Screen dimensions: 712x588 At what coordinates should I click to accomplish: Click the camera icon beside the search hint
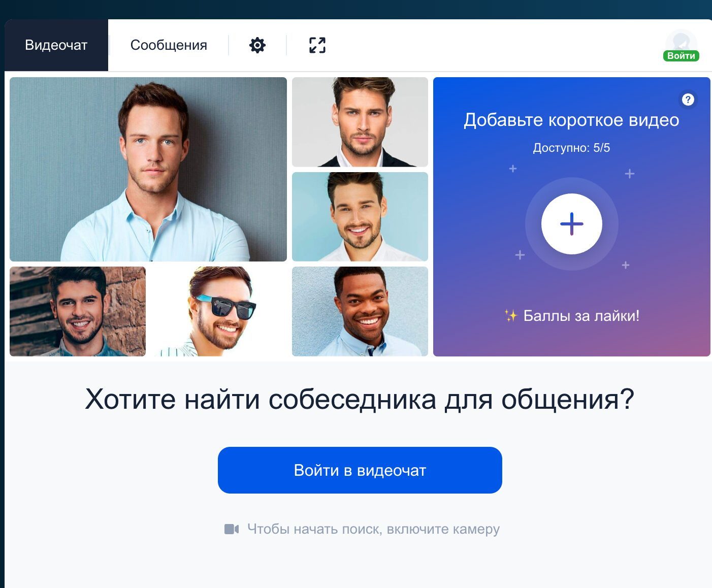point(232,529)
